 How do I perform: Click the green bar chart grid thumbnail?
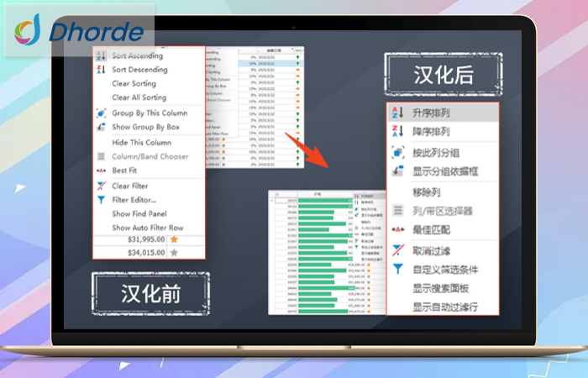pos(327,252)
